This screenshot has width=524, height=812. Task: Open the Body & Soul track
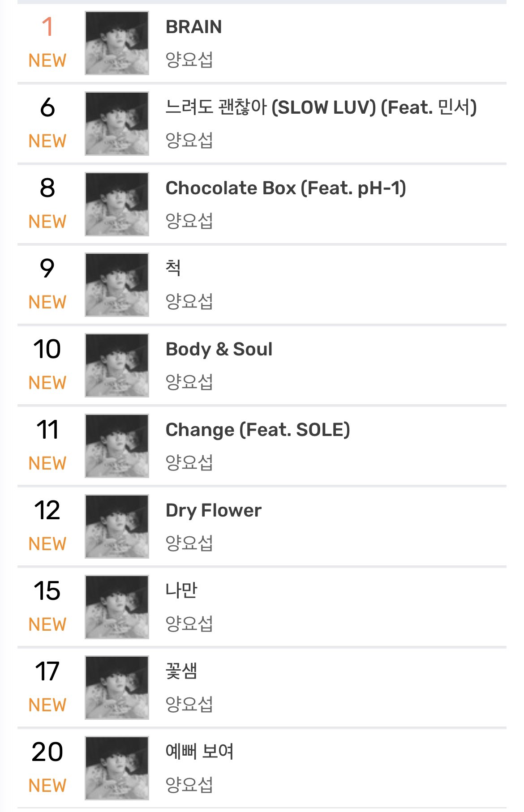pyautogui.click(x=219, y=349)
